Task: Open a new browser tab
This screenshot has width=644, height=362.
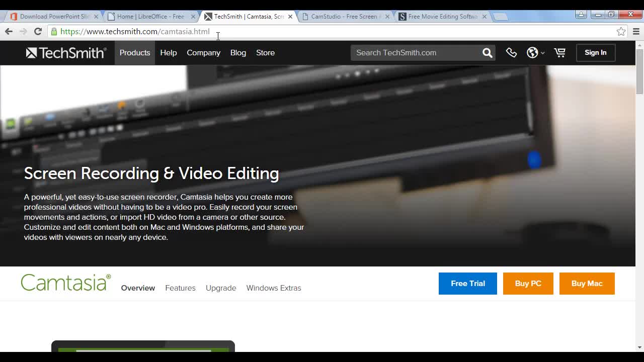Action: [500, 17]
